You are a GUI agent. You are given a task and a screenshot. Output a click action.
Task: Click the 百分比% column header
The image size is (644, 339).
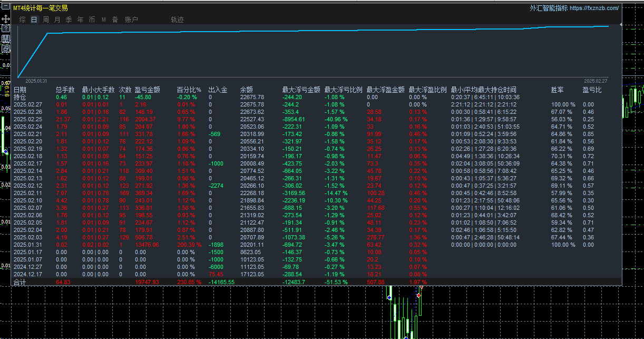(x=189, y=90)
